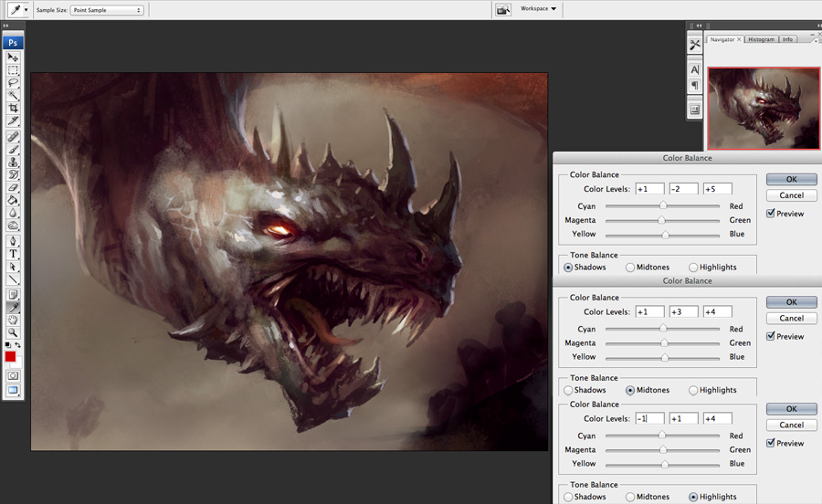Select the Clone Stamp tool
Viewport: 822px width, 504px height.
(x=13, y=163)
